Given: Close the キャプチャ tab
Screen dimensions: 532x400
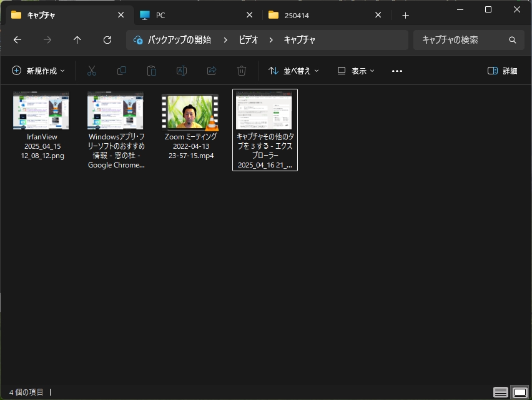Looking at the screenshot, I should (121, 15).
